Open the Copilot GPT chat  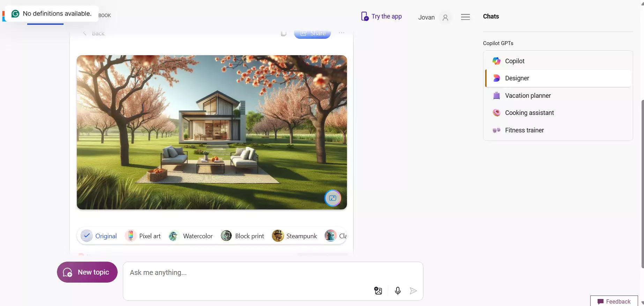click(x=558, y=61)
